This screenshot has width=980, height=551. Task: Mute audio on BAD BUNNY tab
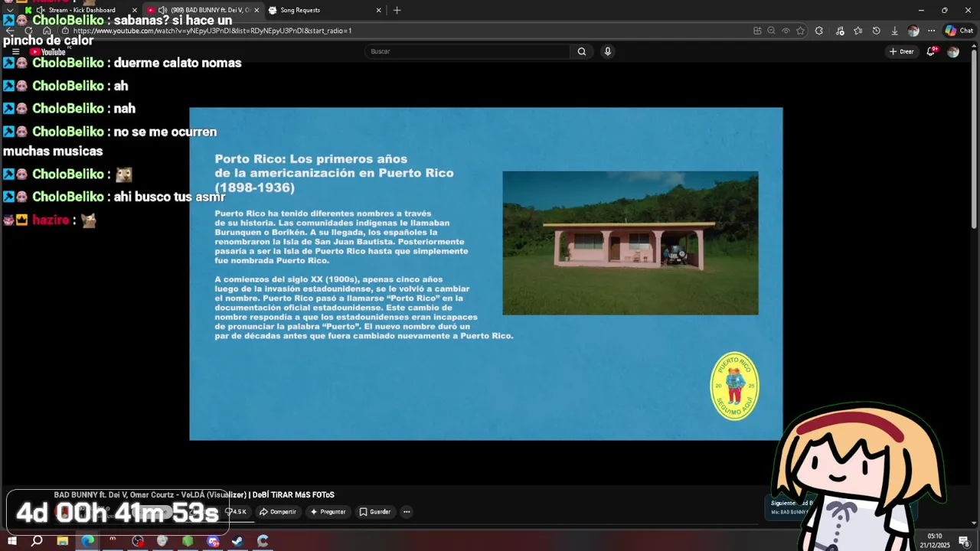[162, 10]
